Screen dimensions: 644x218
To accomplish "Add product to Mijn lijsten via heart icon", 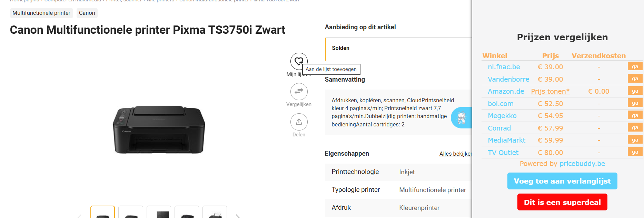I will click(299, 61).
